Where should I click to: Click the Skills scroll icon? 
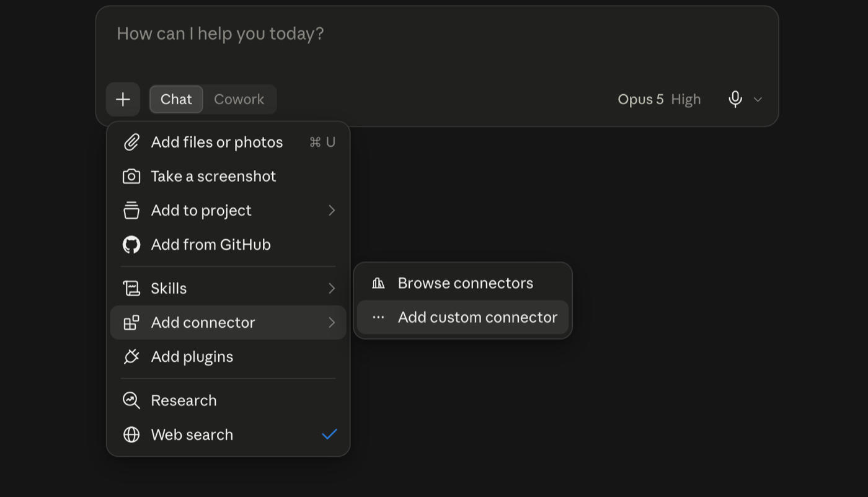pos(131,288)
